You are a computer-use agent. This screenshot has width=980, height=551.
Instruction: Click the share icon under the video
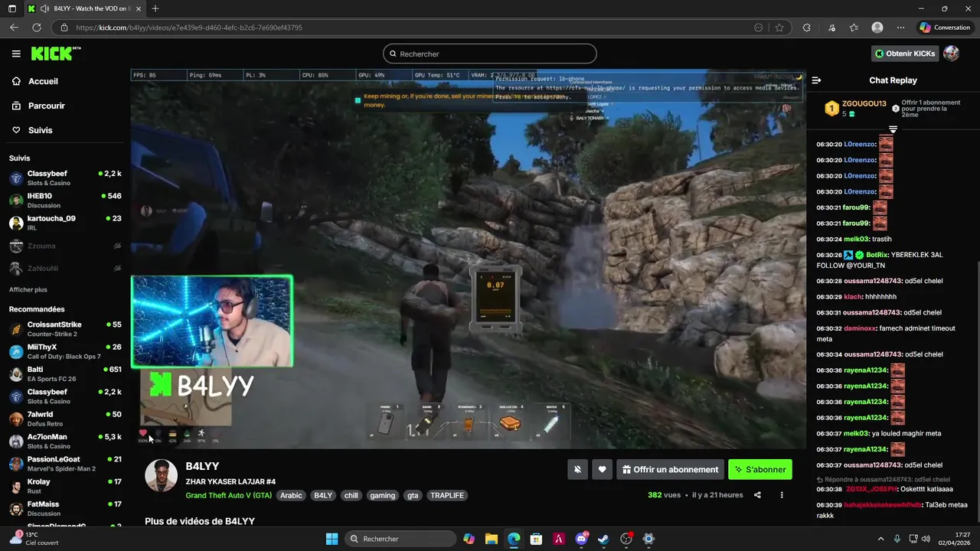tap(757, 495)
